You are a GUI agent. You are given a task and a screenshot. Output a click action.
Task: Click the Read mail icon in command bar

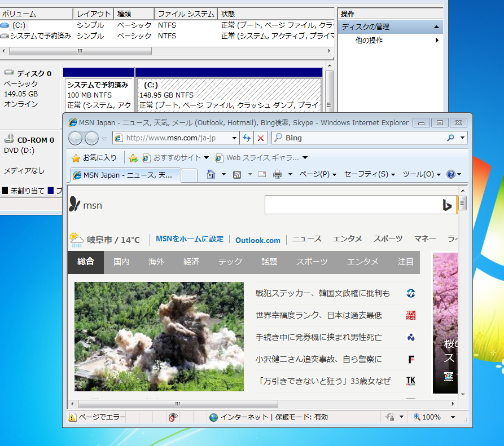[x=262, y=174]
